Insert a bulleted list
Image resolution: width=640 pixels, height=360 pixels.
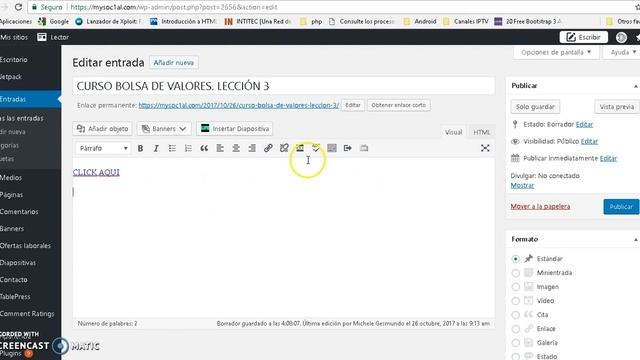[x=172, y=148]
